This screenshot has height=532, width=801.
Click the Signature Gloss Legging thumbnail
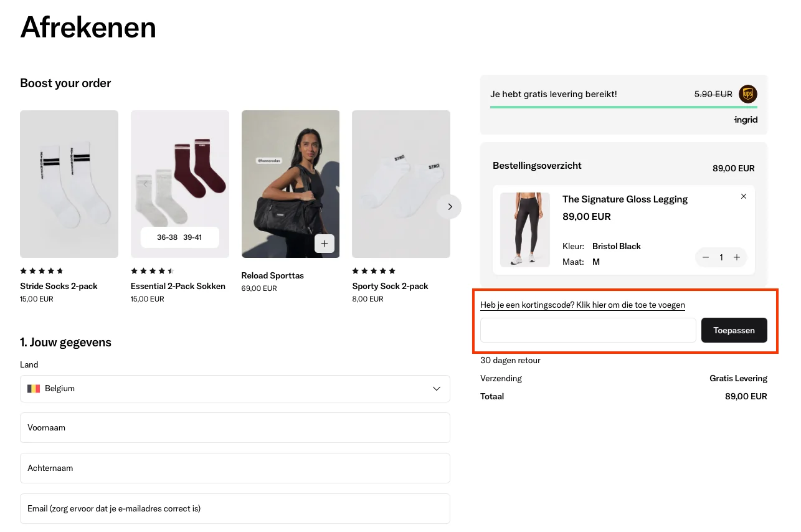click(x=525, y=230)
